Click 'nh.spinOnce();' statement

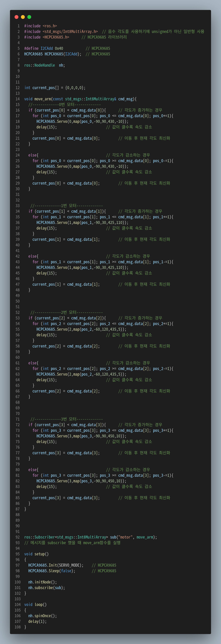pyautogui.click(x=43, y=616)
